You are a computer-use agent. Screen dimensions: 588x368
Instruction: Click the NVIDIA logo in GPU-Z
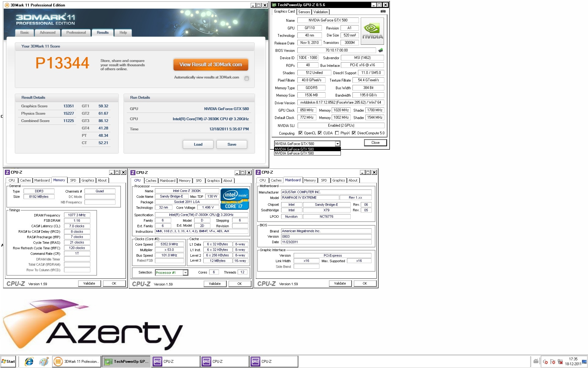click(372, 31)
